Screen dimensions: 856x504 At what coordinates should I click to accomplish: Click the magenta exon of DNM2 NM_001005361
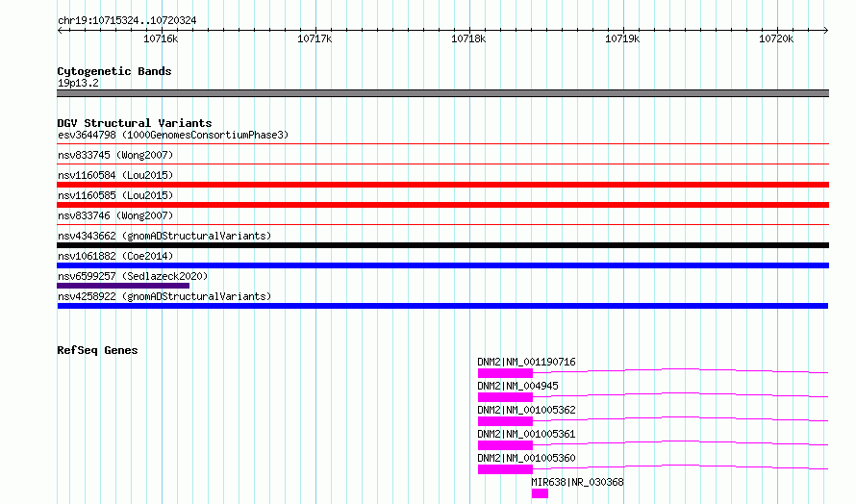505,445
